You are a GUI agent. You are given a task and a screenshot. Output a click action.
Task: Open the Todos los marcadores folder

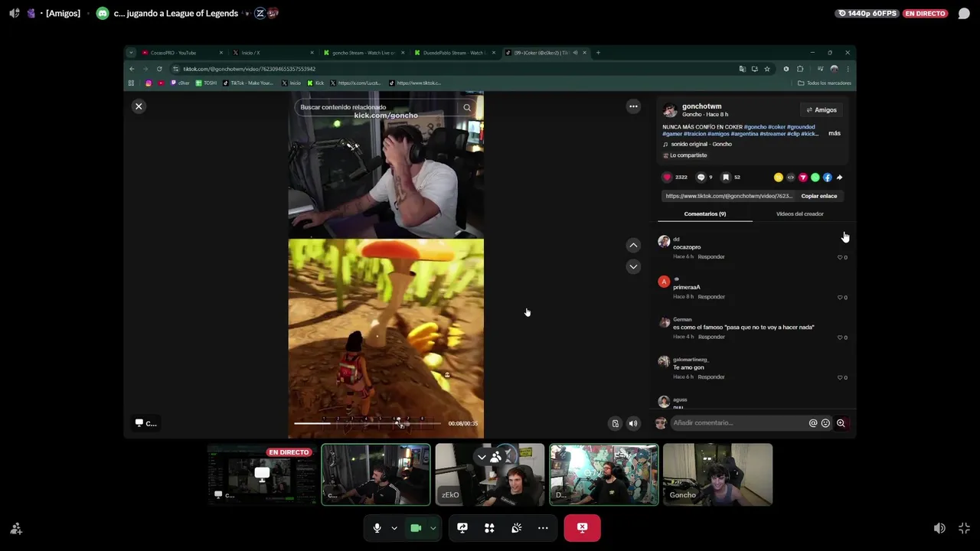click(x=824, y=83)
